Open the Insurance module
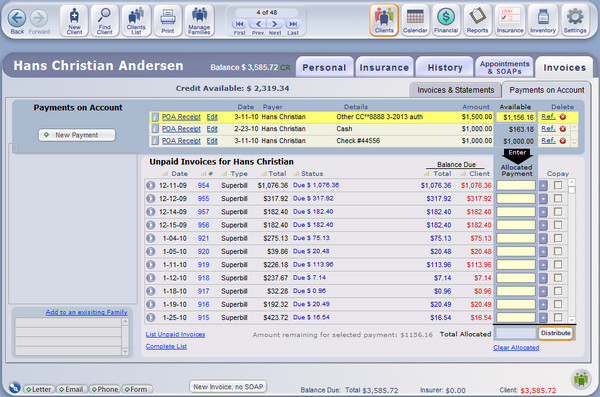This screenshot has width=600, height=397. click(x=510, y=20)
